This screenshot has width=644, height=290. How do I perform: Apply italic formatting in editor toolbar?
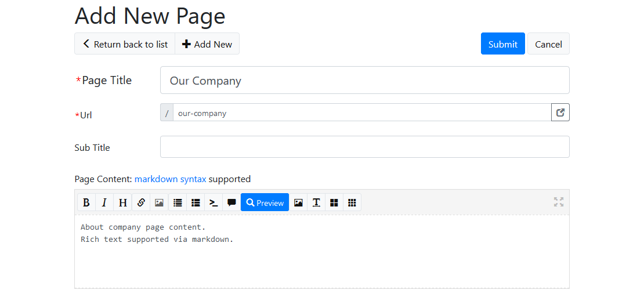point(104,202)
